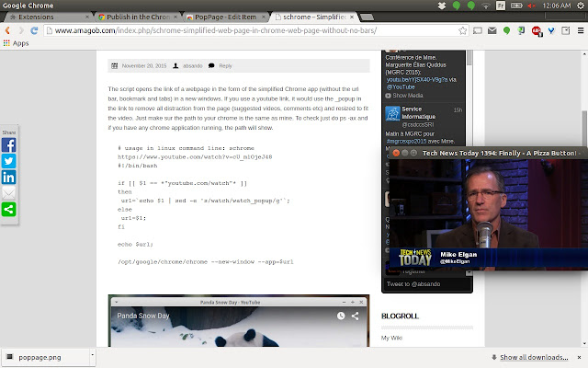Viewport: 588px width, 368px height.
Task: Open the Apps shortcut in bookmarks bar
Action: pyautogui.click(x=16, y=43)
